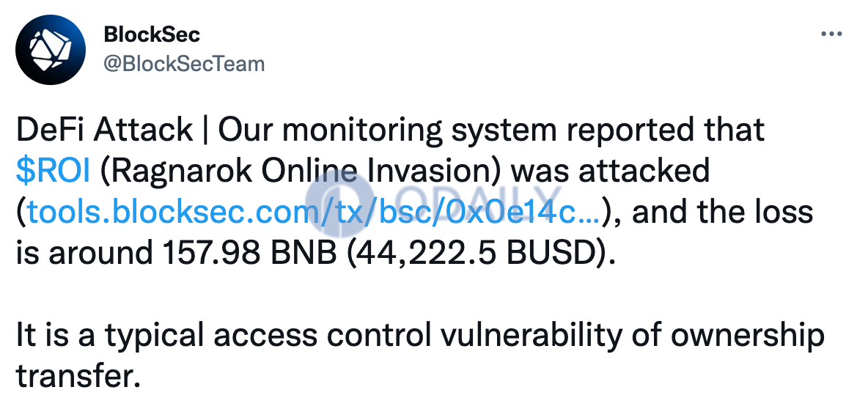Click the phrase 'Our monitoring system reported'

[x=454, y=131]
